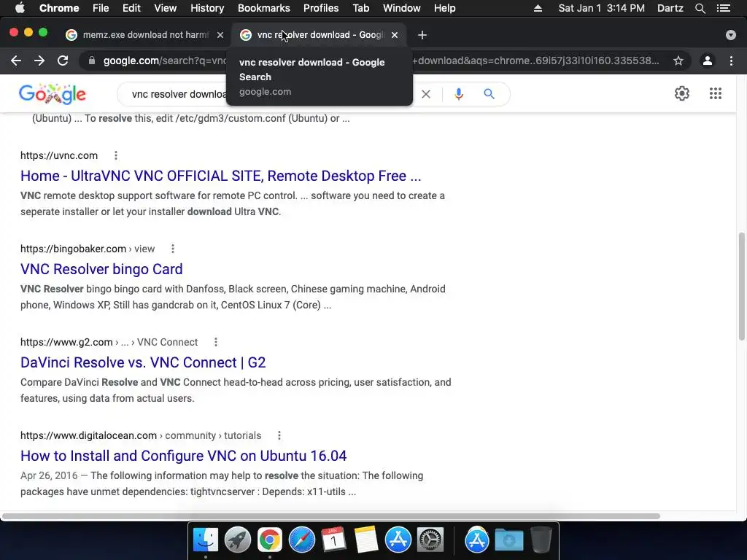Open the Trash in the Dock
The height and width of the screenshot is (560, 747).
tap(541, 540)
